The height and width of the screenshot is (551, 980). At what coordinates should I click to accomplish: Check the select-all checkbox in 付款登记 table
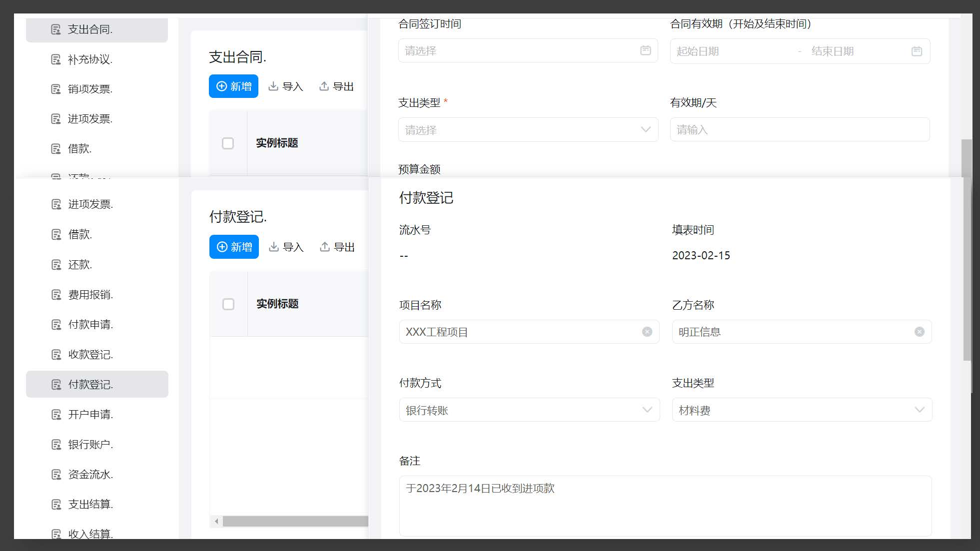(x=228, y=304)
